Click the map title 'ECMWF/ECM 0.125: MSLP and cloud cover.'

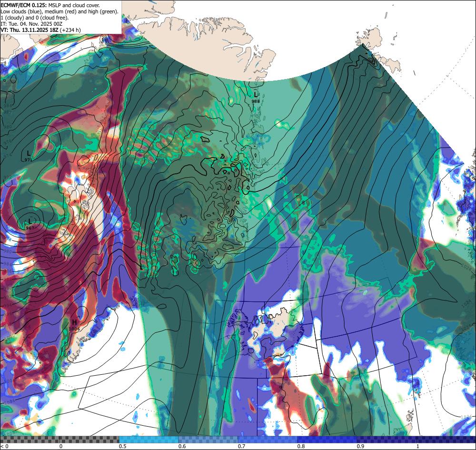[x=50, y=5]
